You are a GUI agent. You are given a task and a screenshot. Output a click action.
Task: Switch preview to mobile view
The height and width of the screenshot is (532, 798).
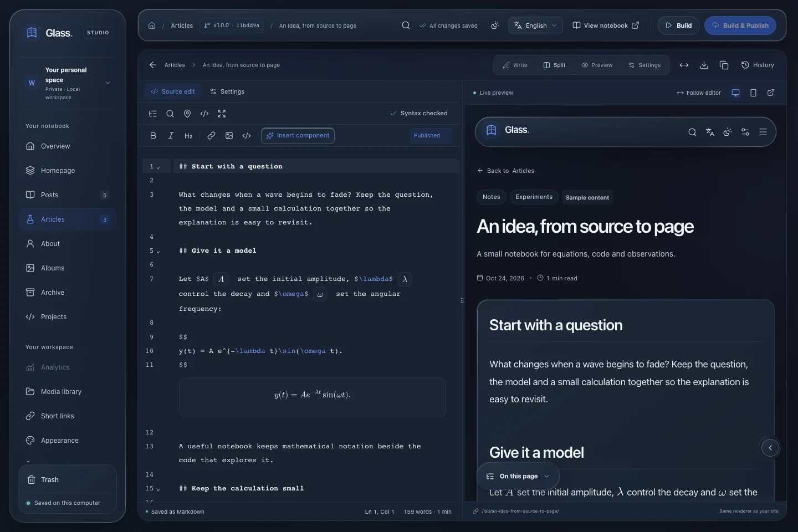753,93
